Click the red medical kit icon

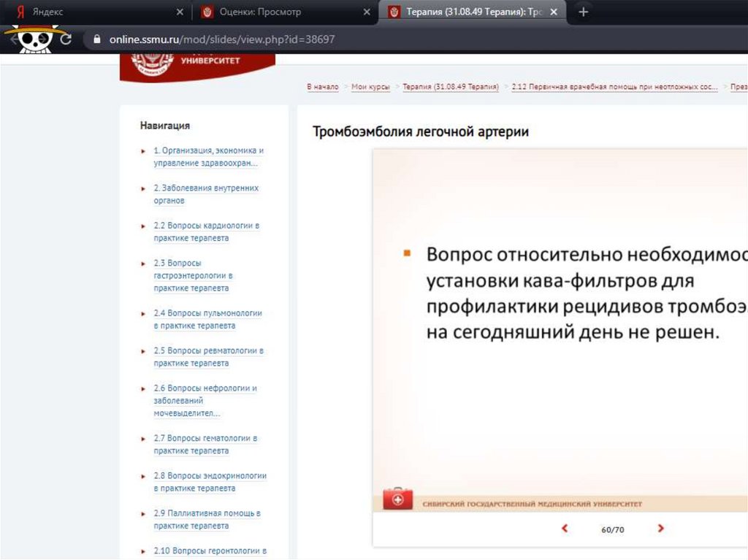pos(398,500)
